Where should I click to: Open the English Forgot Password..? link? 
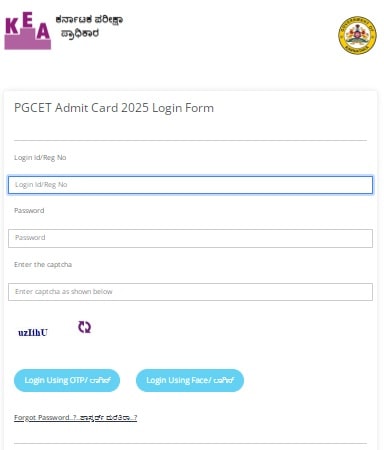[46, 418]
